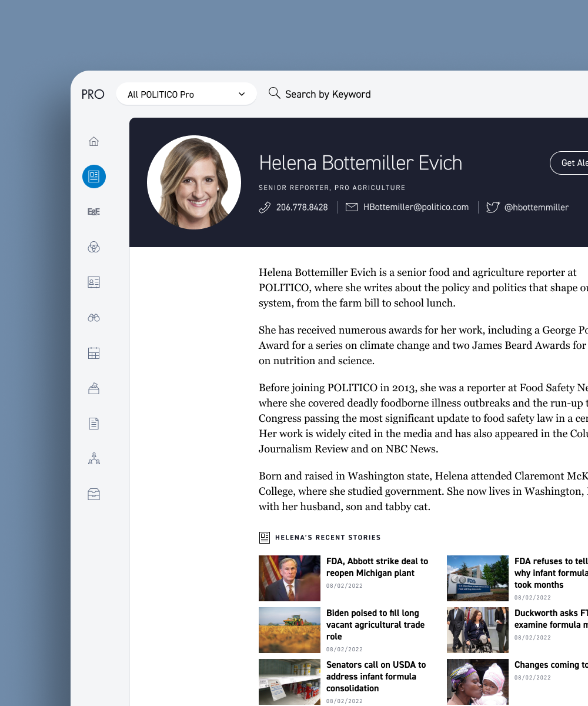Open the calendar icon in sidebar

click(93, 353)
